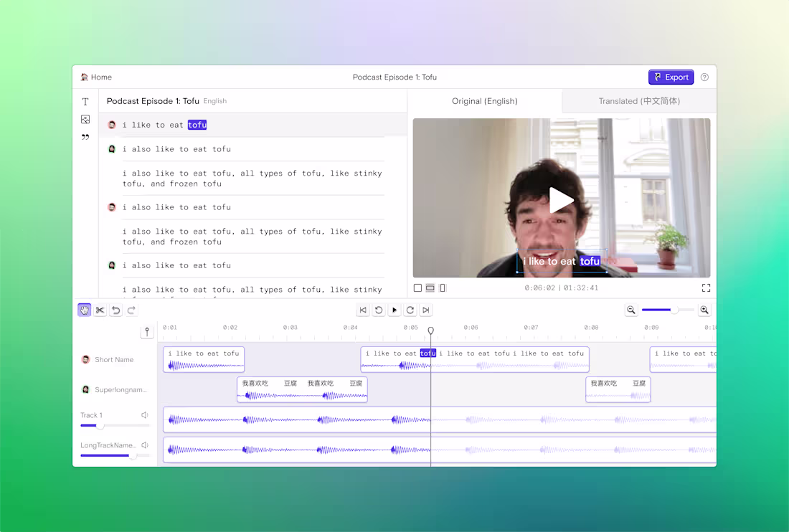This screenshot has width=789, height=532.
Task: Click the Podcast Episode 1: Tofu transcript title
Action: coord(153,101)
